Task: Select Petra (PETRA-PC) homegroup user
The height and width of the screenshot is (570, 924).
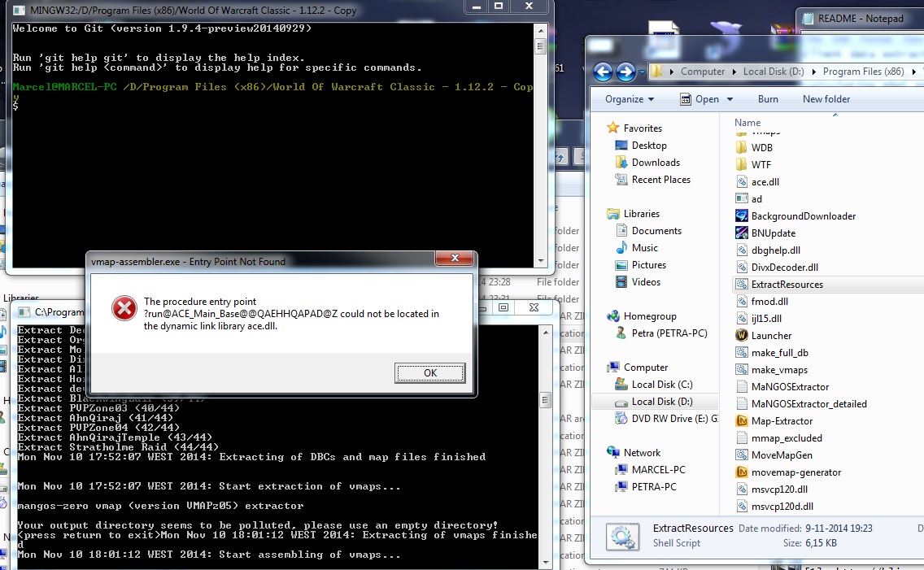Action: point(669,333)
